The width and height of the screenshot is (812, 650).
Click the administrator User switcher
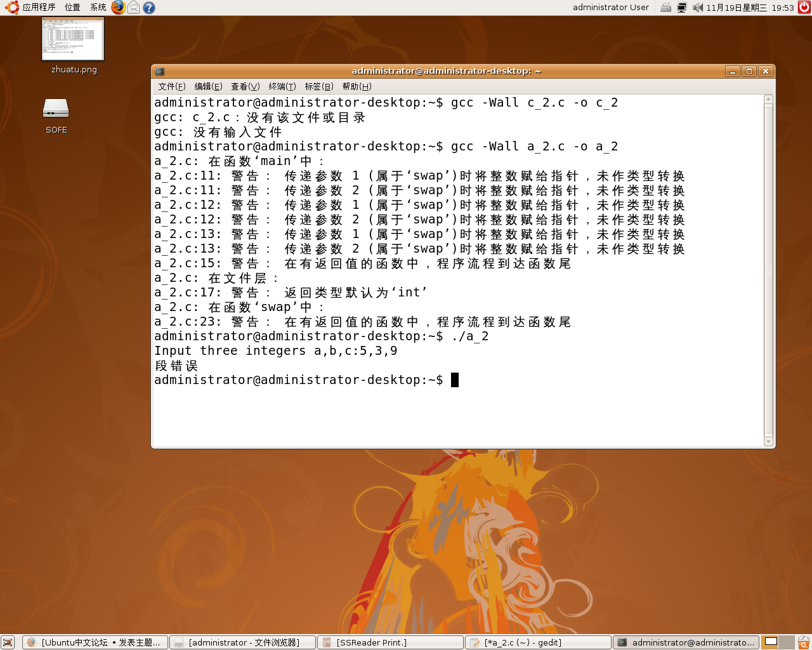pos(611,8)
